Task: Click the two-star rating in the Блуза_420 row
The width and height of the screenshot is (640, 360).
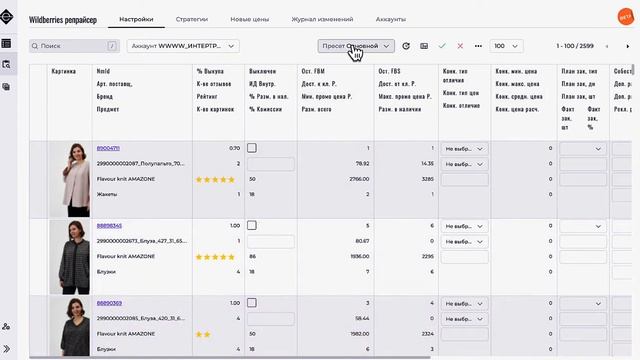Action: tap(203, 334)
